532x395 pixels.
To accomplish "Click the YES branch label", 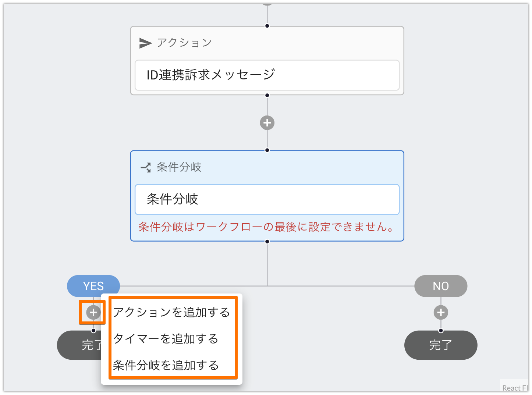I will point(93,286).
